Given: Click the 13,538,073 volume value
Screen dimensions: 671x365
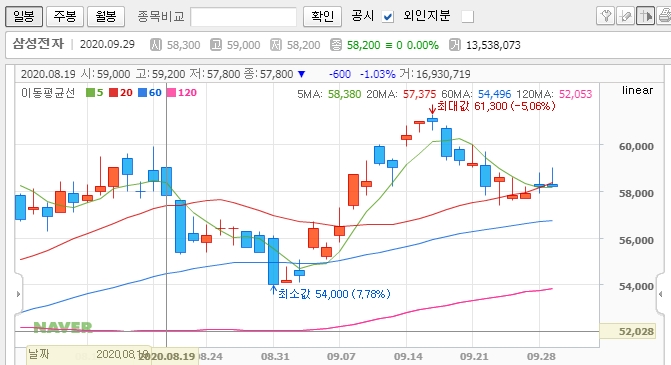Looking at the screenshot, I should [x=493, y=45].
